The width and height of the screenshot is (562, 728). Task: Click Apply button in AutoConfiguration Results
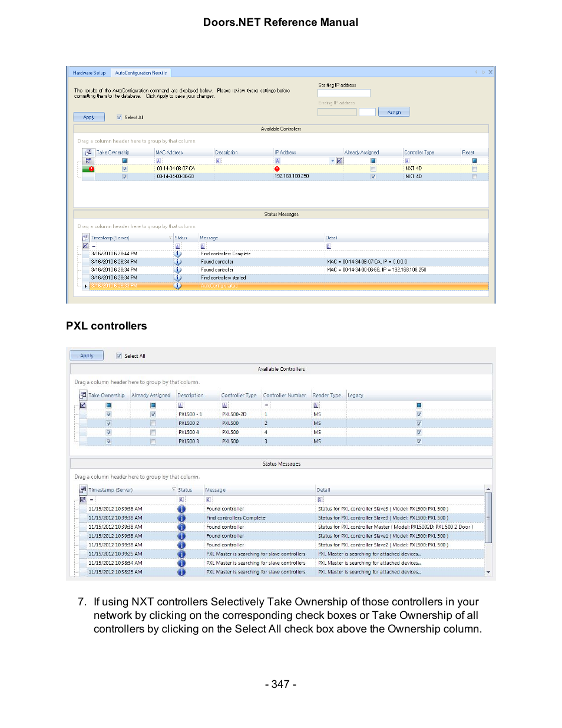point(89,117)
